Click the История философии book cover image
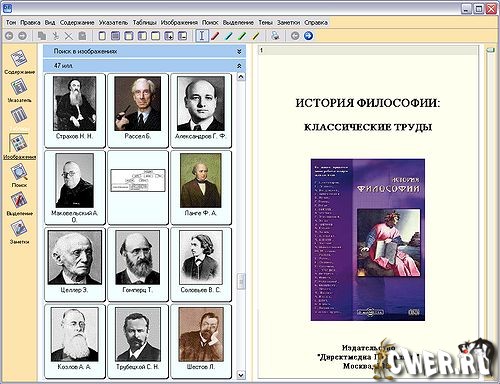The width and height of the screenshot is (500, 384). [x=368, y=240]
